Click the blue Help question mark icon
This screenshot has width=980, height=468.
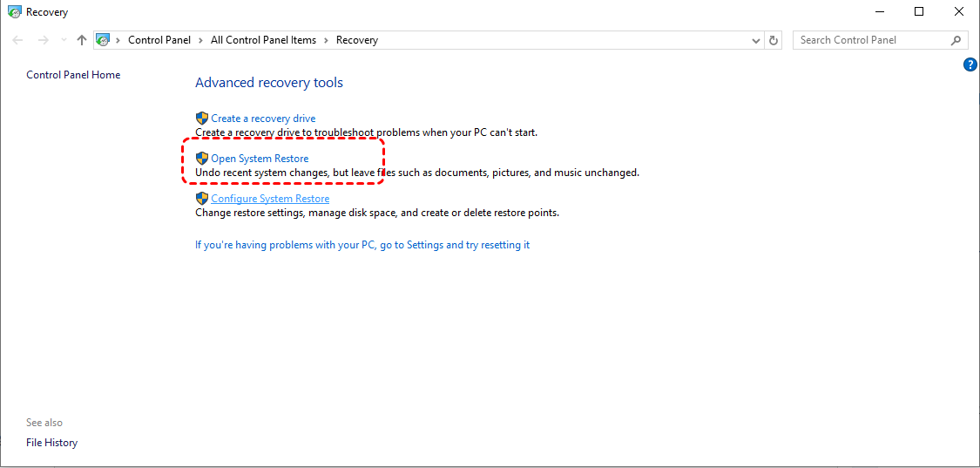[x=970, y=64]
